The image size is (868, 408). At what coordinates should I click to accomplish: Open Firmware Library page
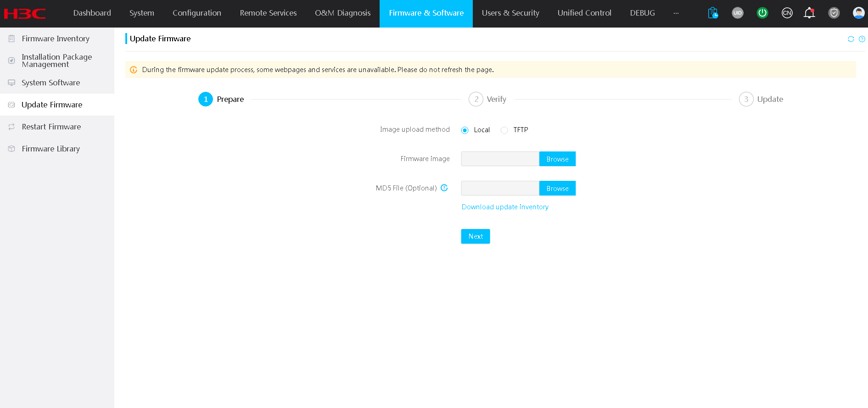(x=57, y=149)
